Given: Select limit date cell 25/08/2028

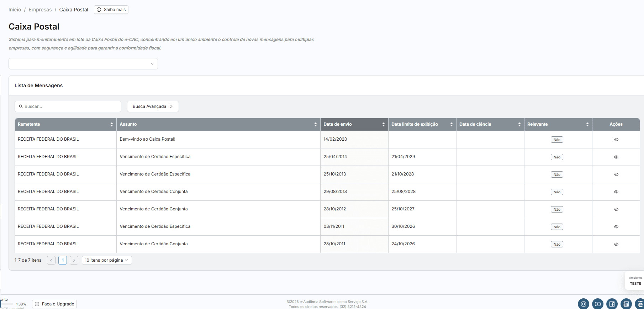Looking at the screenshot, I should [422, 192].
